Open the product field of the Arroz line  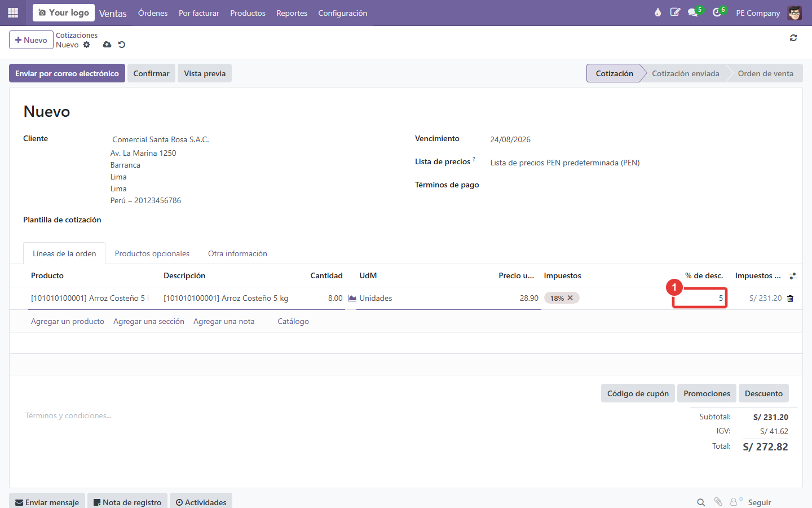tap(90, 298)
